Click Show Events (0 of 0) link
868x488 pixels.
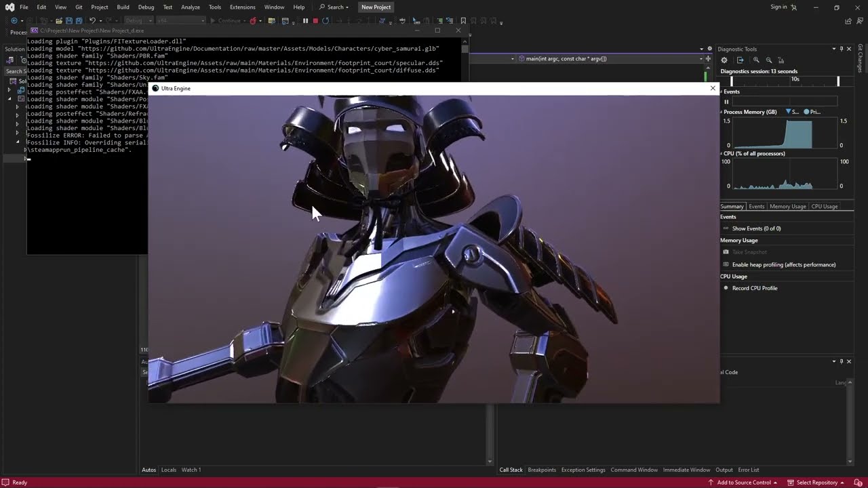tap(756, 228)
